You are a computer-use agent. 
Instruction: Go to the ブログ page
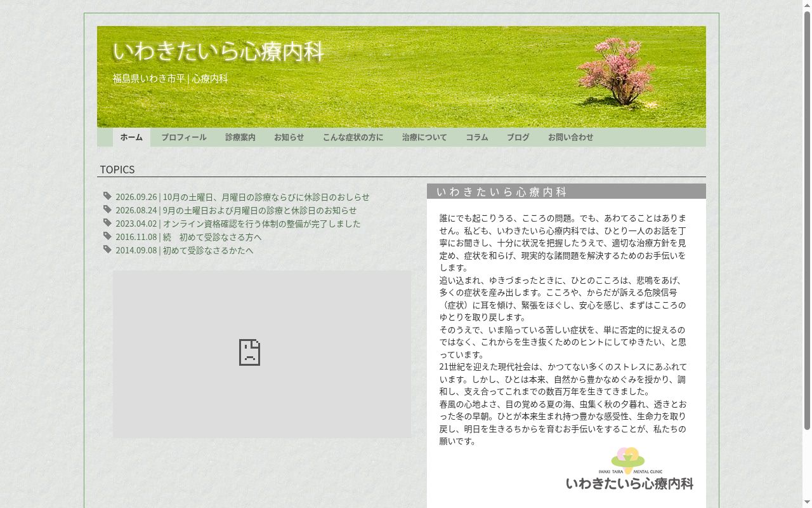(x=518, y=137)
